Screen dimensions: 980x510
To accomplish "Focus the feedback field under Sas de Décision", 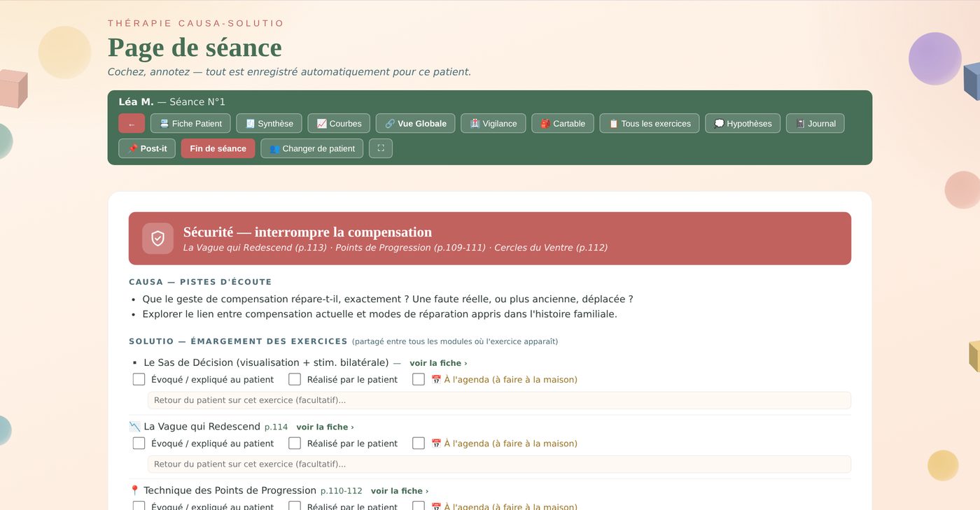I will click(499, 400).
